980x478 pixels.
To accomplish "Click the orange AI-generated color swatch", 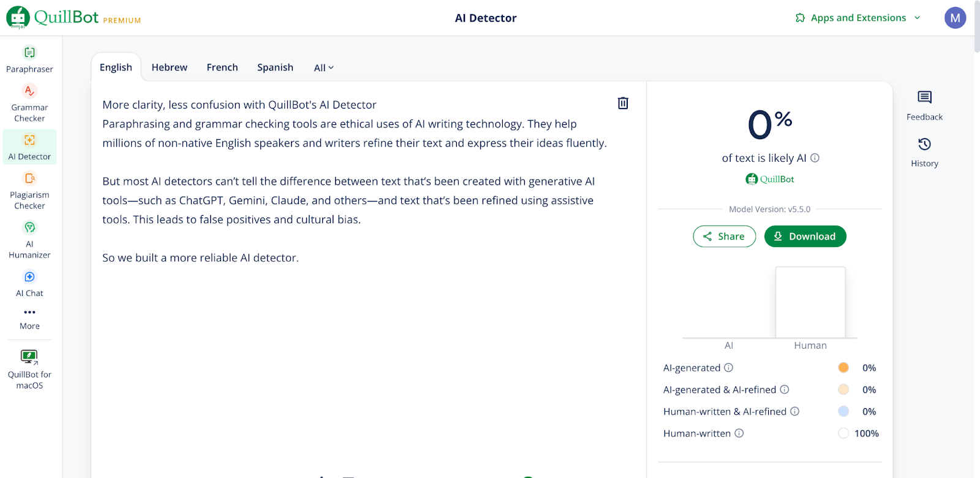I will click(843, 368).
